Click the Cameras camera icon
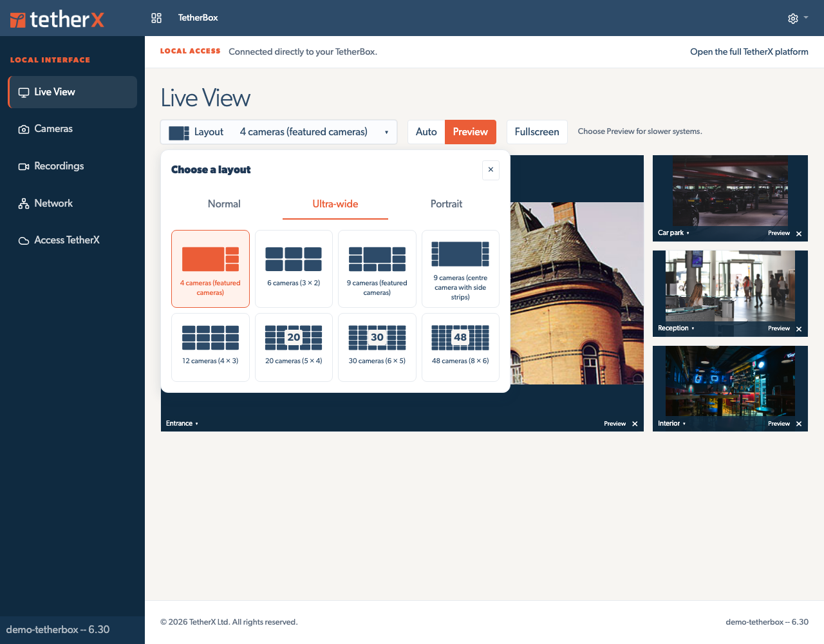Screen dimensions: 824x644 point(24,129)
